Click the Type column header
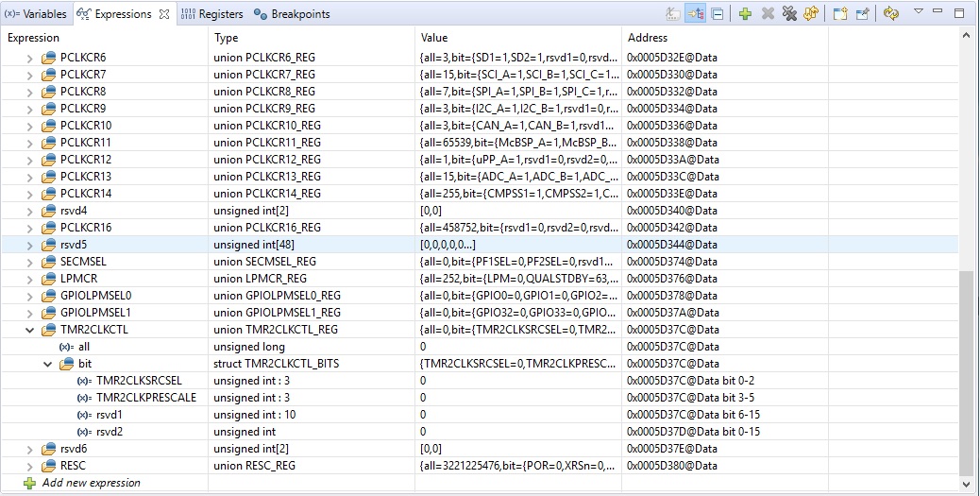Image resolution: width=980 pixels, height=496 pixels. point(312,38)
